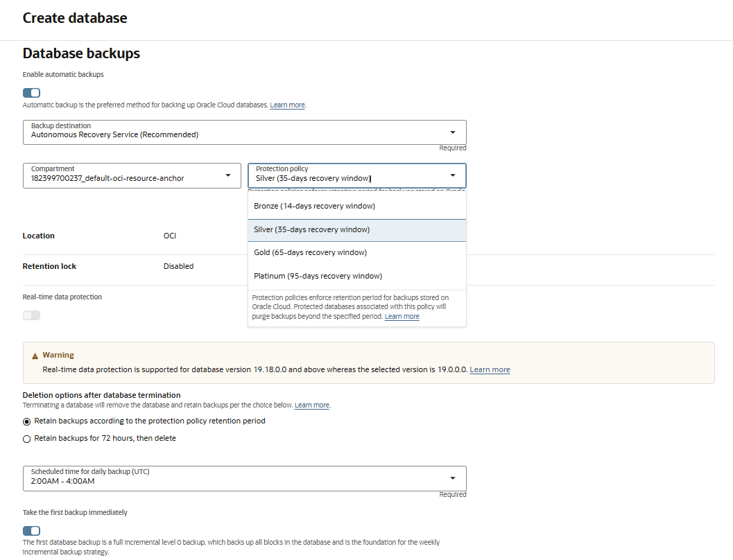The height and width of the screenshot is (560, 733).
Task: Open Learn more link for automatic backups
Action: pos(287,105)
